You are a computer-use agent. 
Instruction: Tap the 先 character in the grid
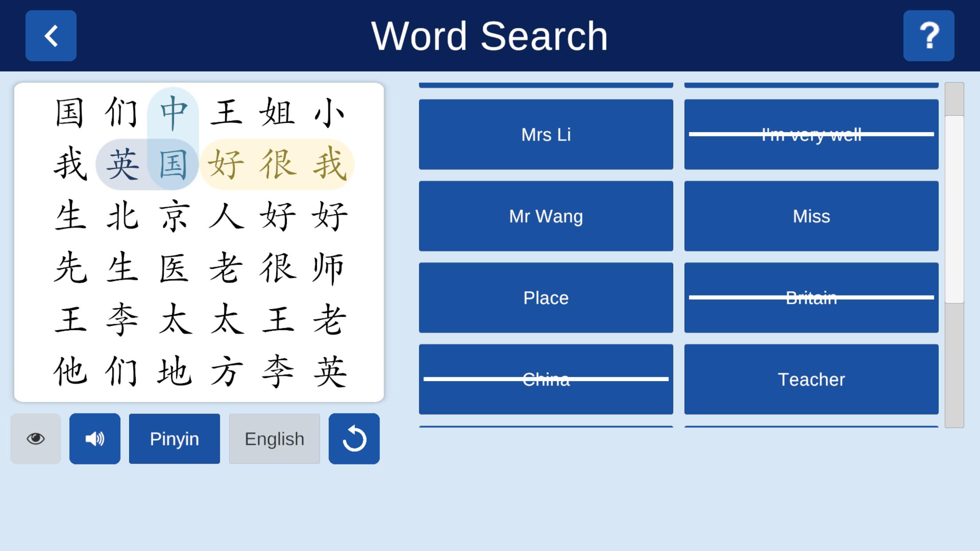coord(70,268)
